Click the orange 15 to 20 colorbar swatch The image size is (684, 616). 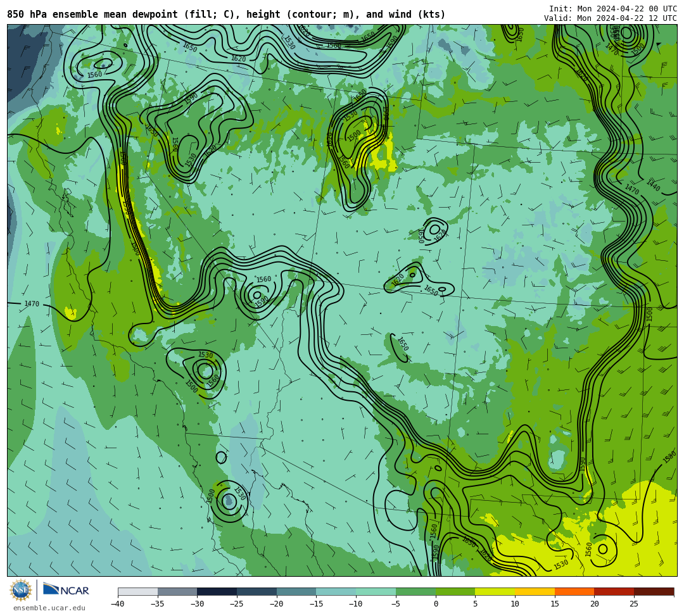point(574,591)
